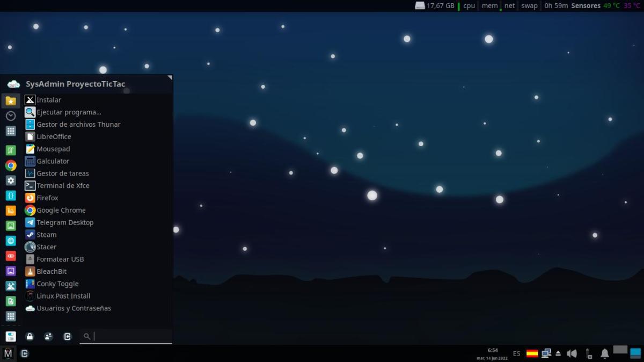Toggle Conky on or off
This screenshot has width=644, height=362.
57,284
